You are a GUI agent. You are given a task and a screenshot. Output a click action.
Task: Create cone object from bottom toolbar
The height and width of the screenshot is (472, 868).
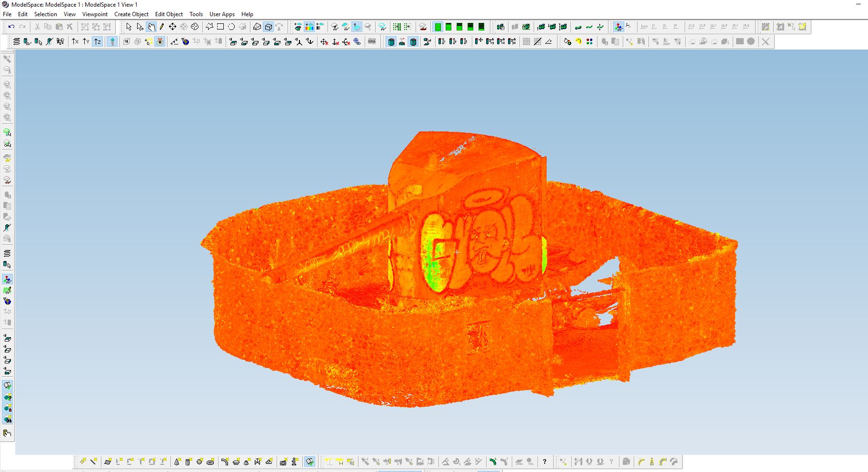click(x=177, y=462)
